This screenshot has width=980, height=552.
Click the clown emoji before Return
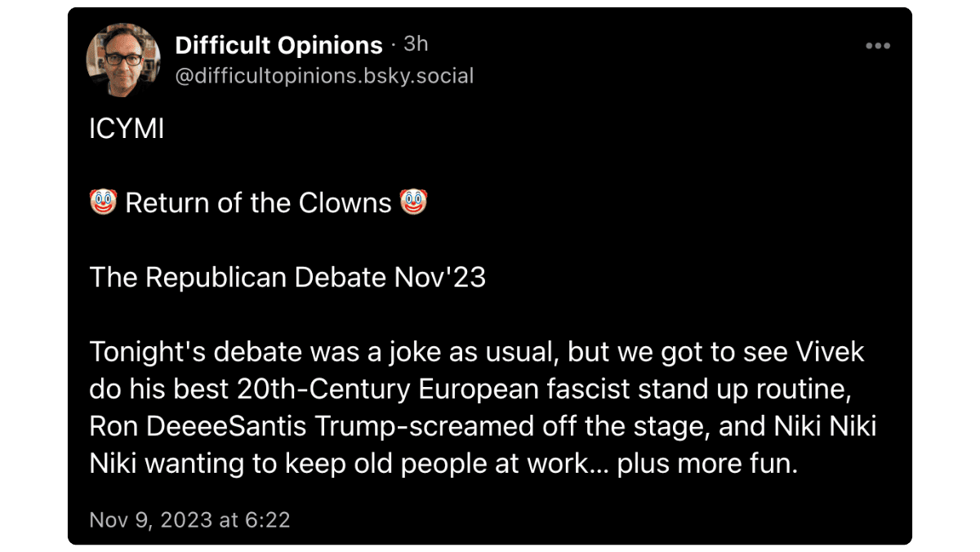[x=104, y=202]
